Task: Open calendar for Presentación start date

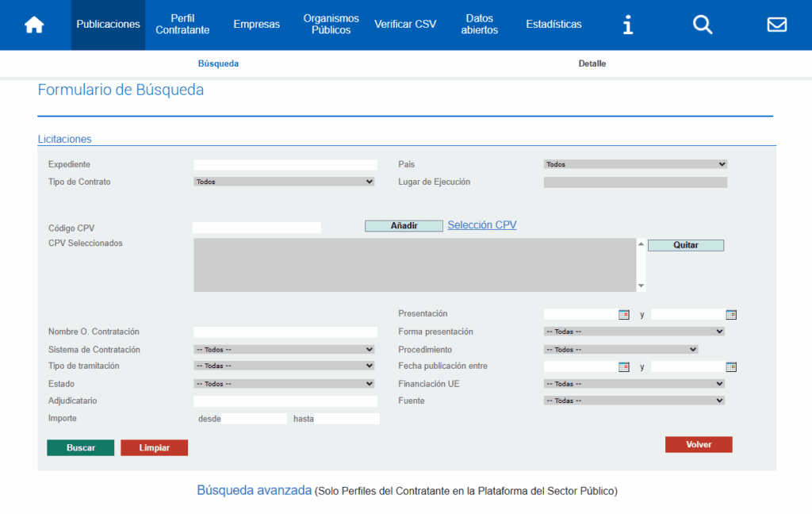Action: point(624,314)
